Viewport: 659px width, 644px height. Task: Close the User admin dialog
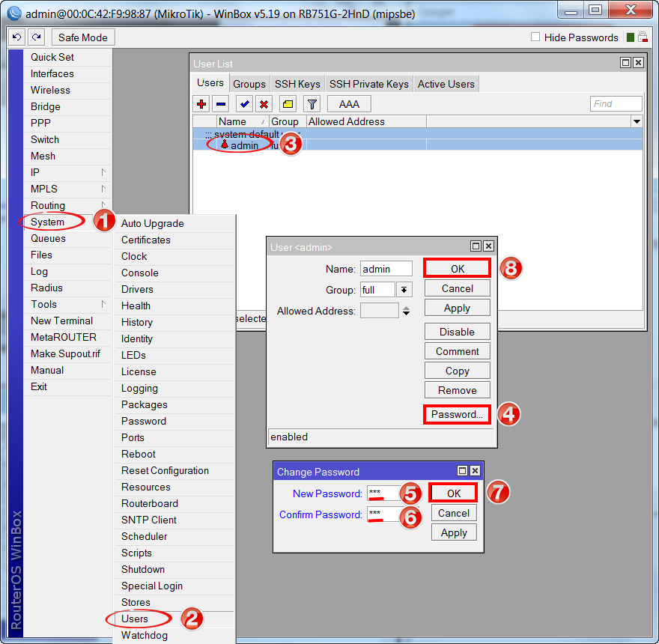click(x=488, y=246)
